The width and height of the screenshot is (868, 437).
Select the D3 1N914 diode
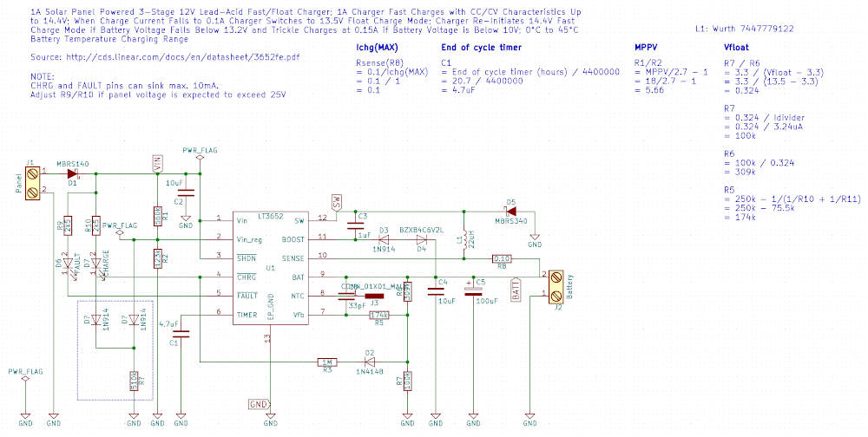pyautogui.click(x=384, y=240)
